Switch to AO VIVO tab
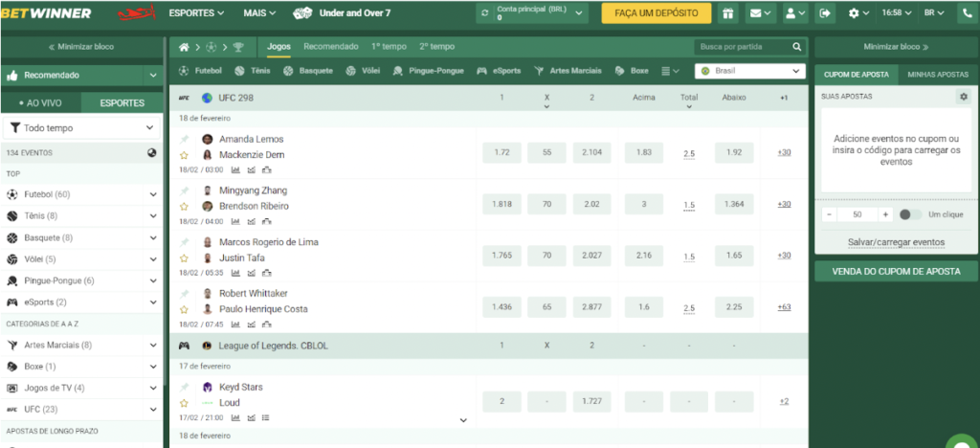980x448 pixels. click(x=41, y=103)
